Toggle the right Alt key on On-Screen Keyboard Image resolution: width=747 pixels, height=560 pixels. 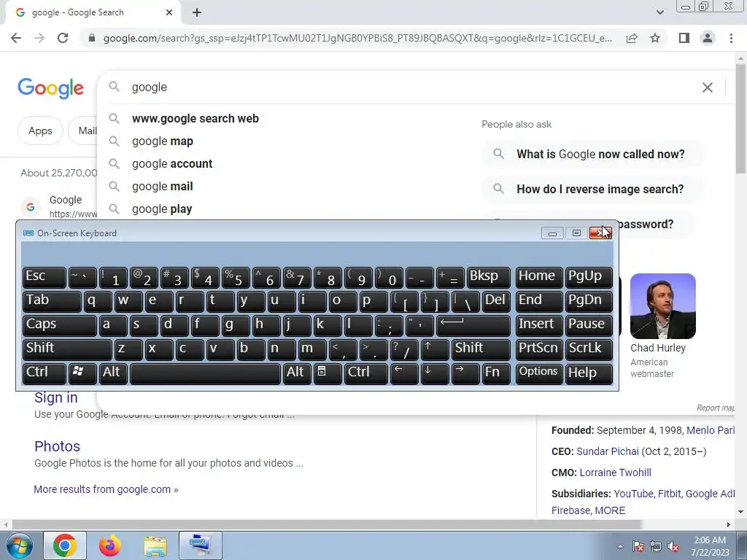[297, 373]
